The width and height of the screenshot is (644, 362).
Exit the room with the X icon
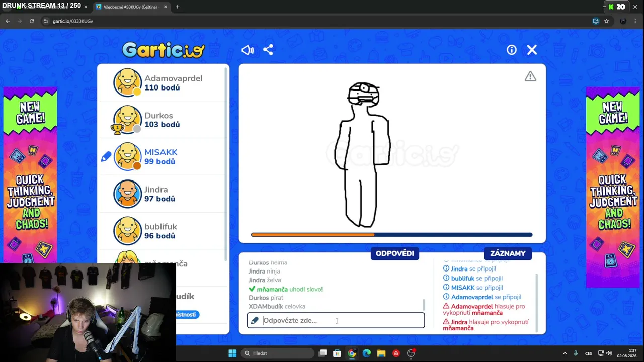pyautogui.click(x=532, y=50)
